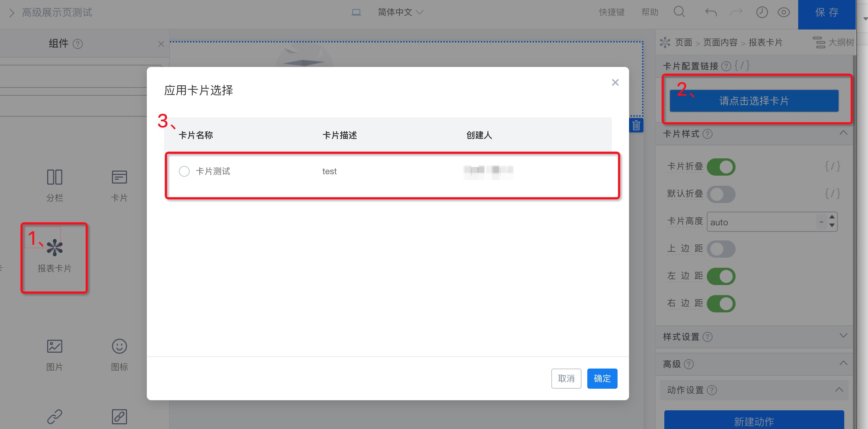Screen dimensions: 868x429
Task: Confirm selection with 确定 button
Action: [602, 379]
